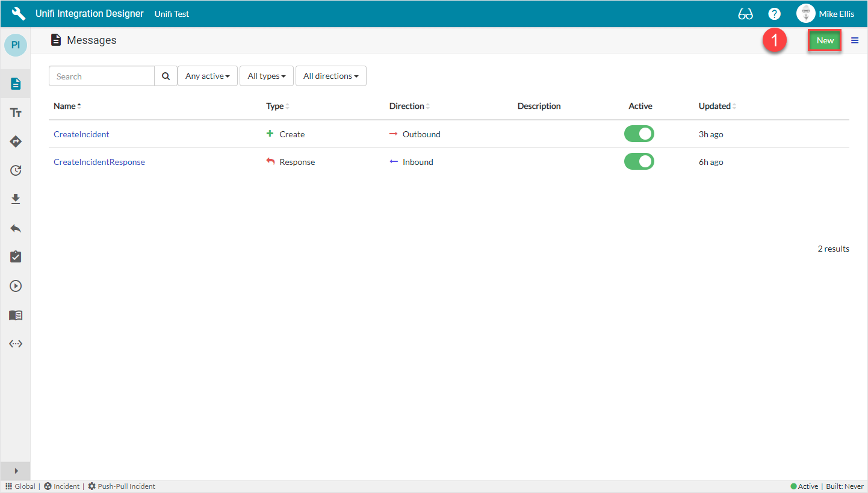Open the Documentation book sidebar icon
Image resolution: width=868 pixels, height=493 pixels.
coord(15,315)
